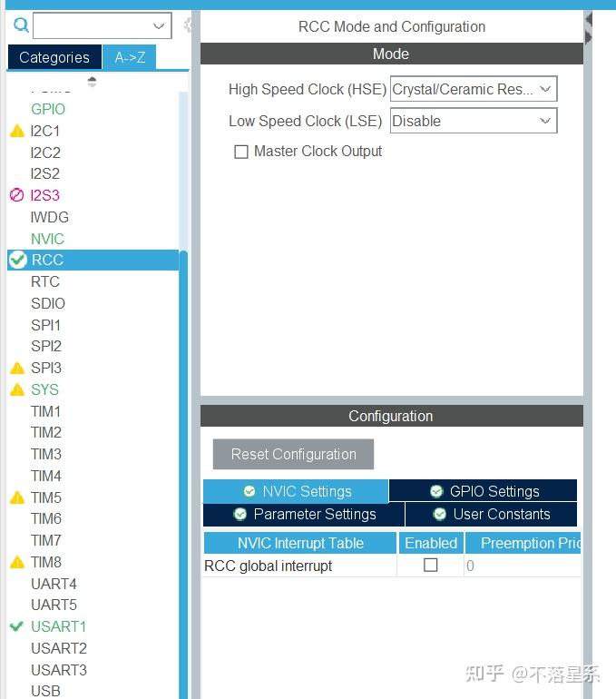The image size is (616, 699).
Task: Switch to the A->Z tab
Action: pyautogui.click(x=130, y=57)
